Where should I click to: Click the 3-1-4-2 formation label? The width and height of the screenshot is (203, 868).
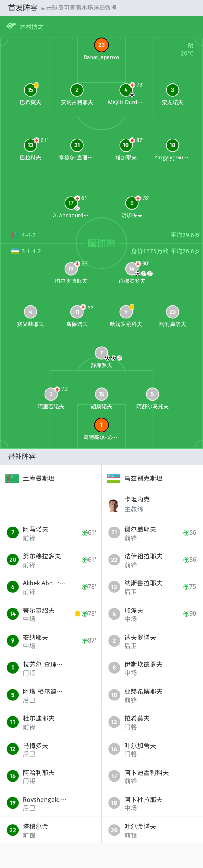point(31,251)
